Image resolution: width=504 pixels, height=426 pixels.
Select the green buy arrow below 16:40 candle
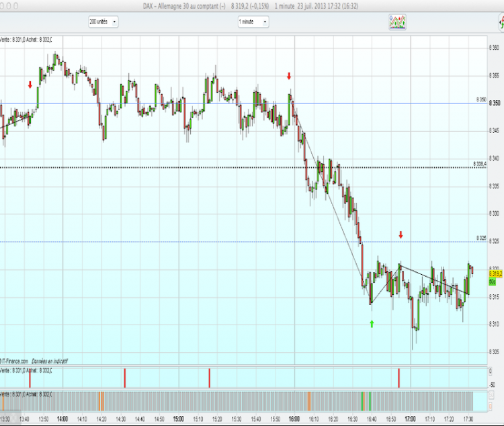[x=372, y=324]
